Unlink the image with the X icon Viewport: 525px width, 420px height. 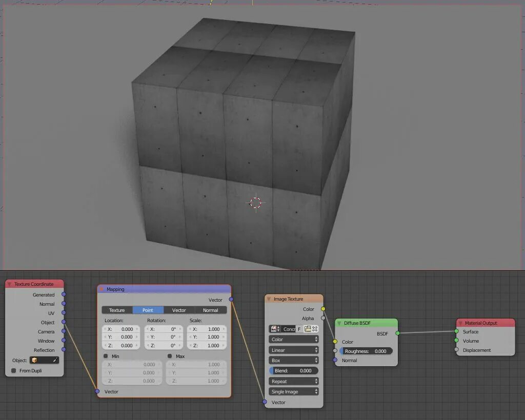[x=315, y=329]
